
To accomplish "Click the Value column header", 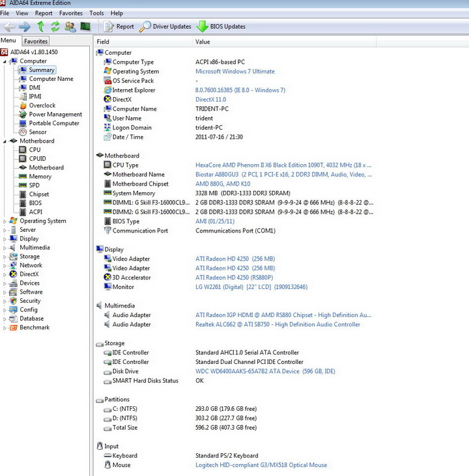I will coord(284,42).
